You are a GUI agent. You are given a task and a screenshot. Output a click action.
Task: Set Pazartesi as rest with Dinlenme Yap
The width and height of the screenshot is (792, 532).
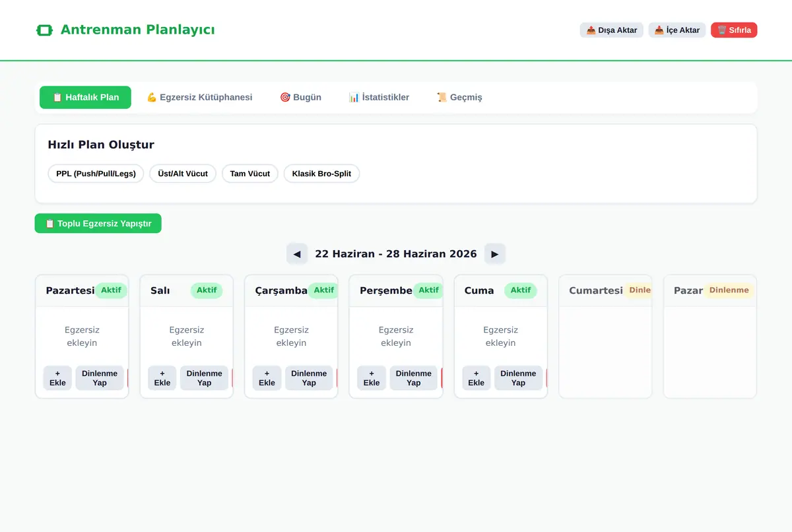coord(100,378)
